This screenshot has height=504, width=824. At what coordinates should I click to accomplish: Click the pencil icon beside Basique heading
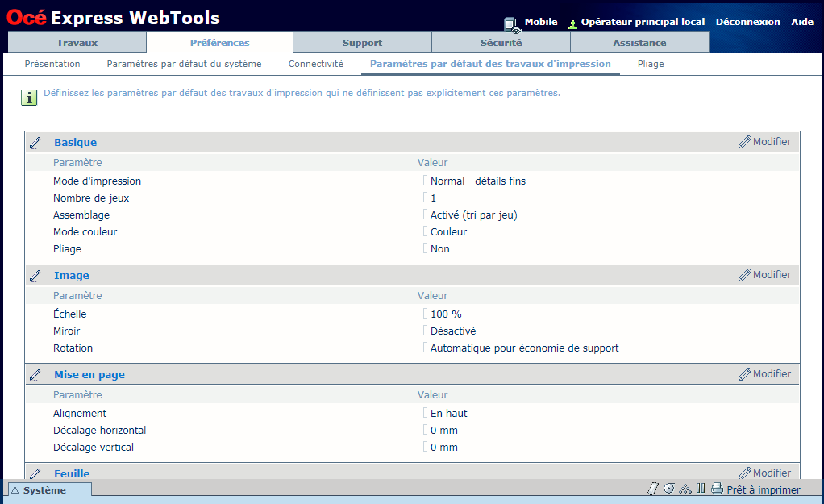35,143
